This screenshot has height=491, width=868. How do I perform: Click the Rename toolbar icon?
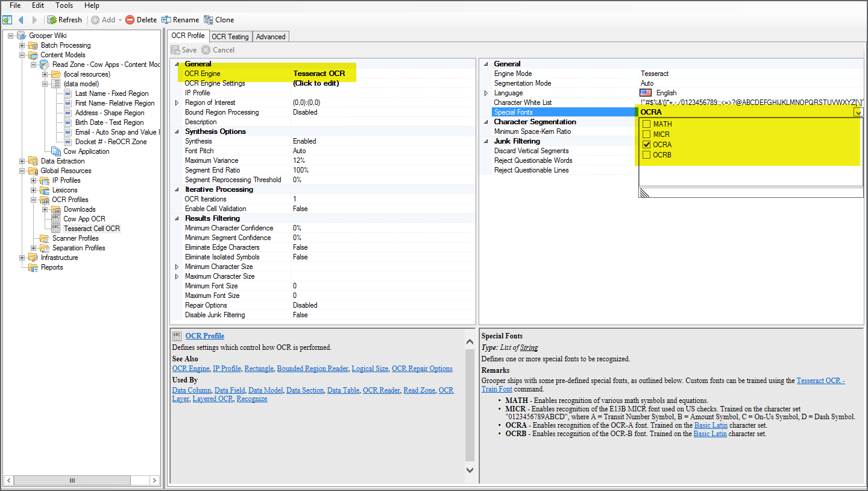(166, 20)
